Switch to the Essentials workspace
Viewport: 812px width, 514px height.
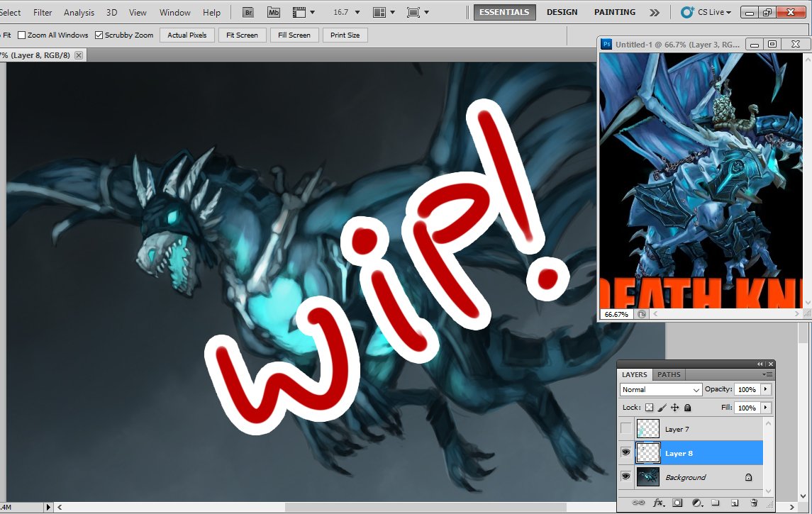[504, 12]
